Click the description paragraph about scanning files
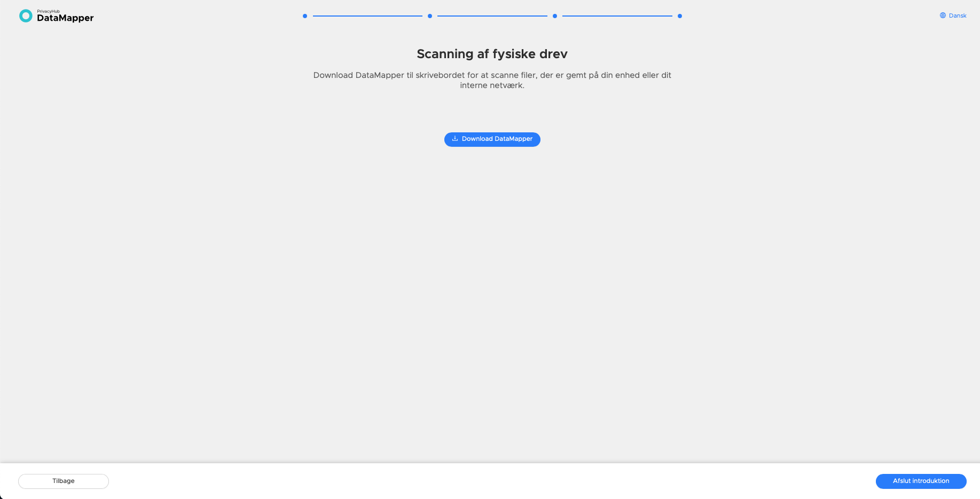This screenshot has height=499, width=980. click(492, 80)
